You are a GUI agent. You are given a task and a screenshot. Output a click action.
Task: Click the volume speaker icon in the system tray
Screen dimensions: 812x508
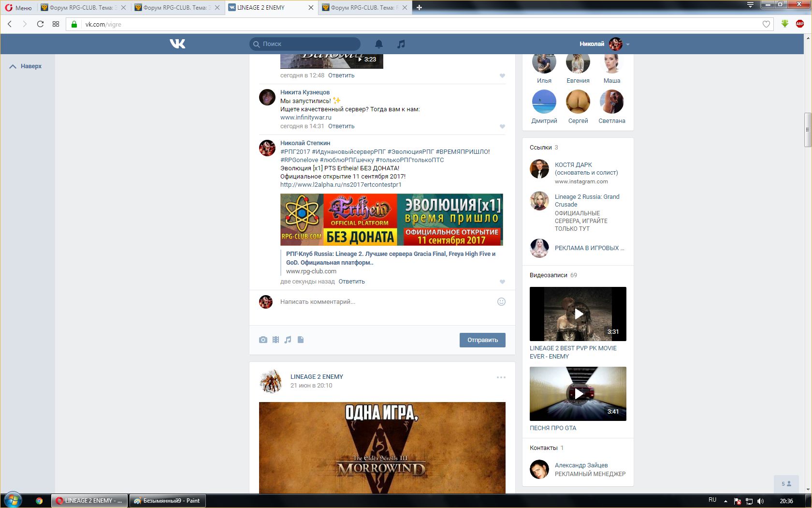coord(761,501)
